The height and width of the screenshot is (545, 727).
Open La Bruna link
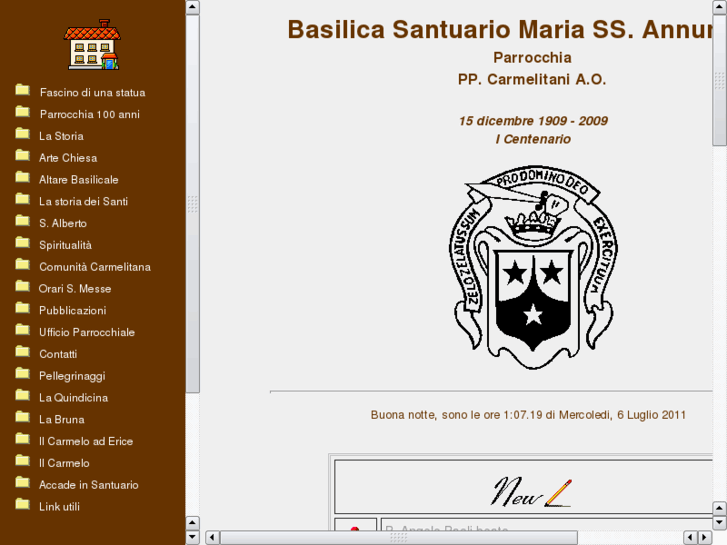[x=62, y=419]
